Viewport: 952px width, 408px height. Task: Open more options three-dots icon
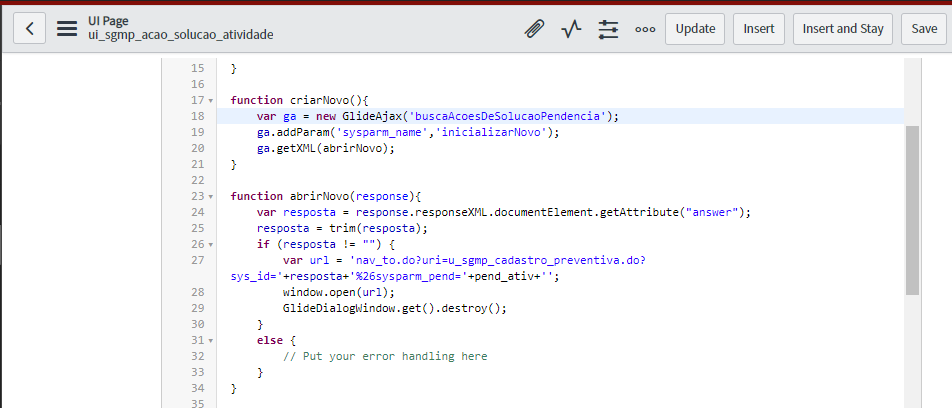click(x=645, y=29)
